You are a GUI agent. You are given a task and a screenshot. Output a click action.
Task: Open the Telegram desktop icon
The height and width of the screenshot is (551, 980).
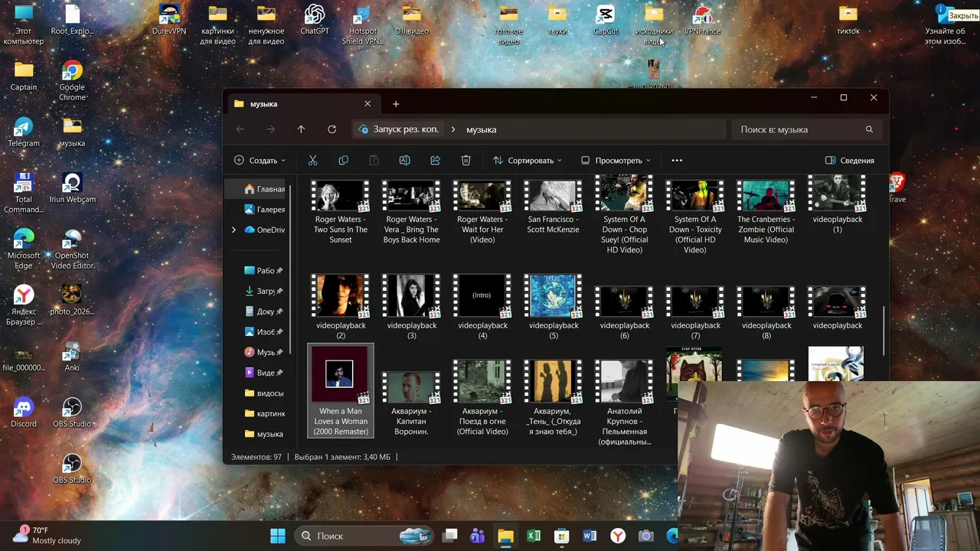24,132
